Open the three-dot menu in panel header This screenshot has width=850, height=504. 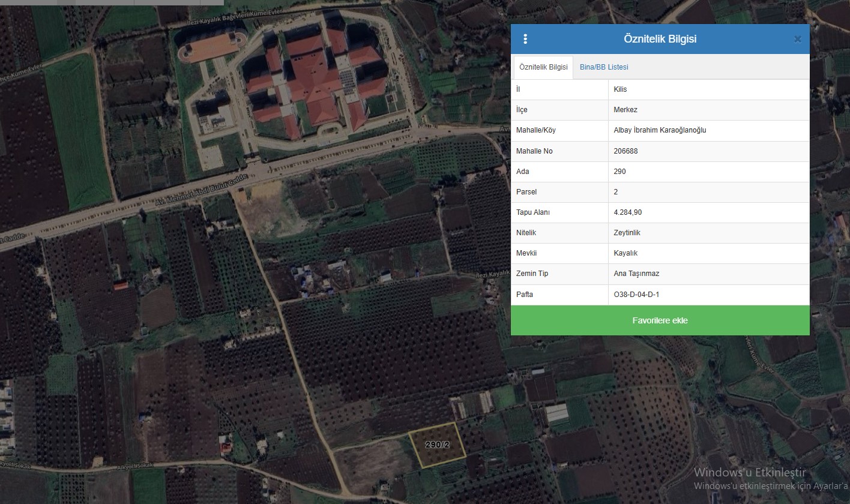coord(525,39)
